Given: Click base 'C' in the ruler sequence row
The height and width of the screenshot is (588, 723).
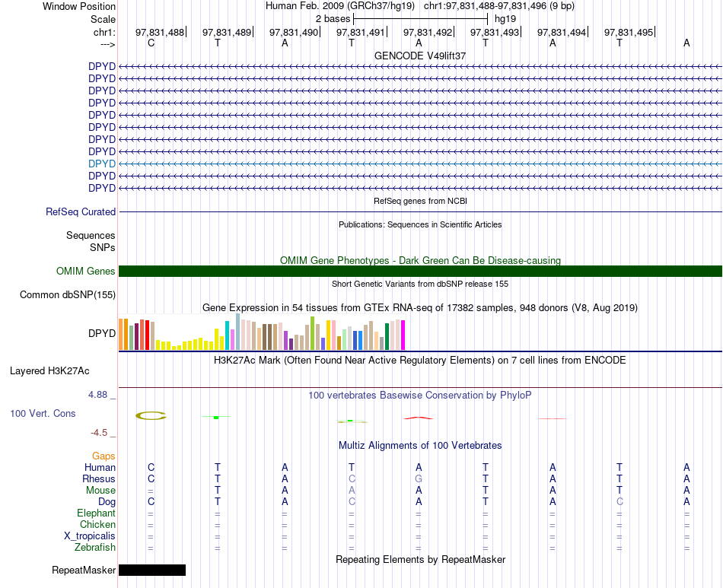Looking at the screenshot, I should [151, 43].
